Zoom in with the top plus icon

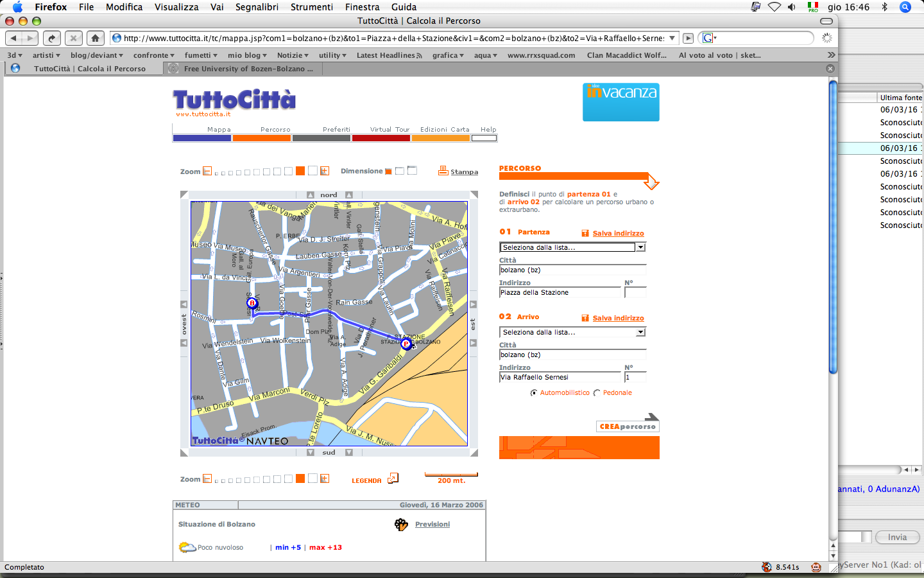(x=325, y=171)
